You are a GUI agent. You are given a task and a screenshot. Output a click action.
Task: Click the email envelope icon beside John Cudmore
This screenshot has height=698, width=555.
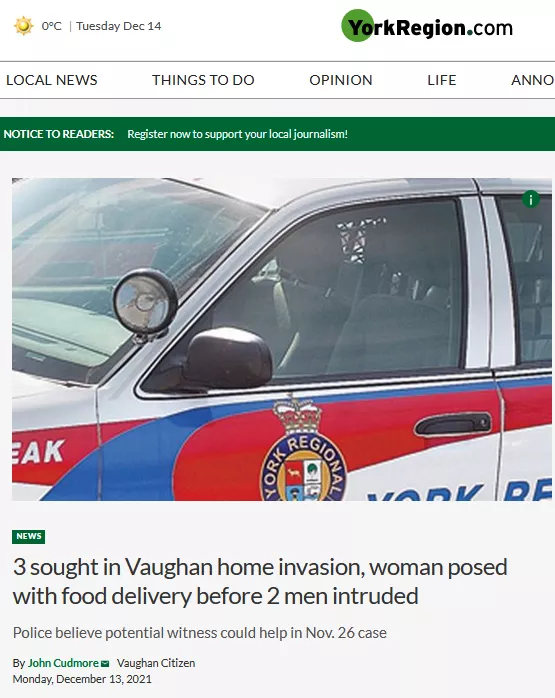tap(105, 663)
